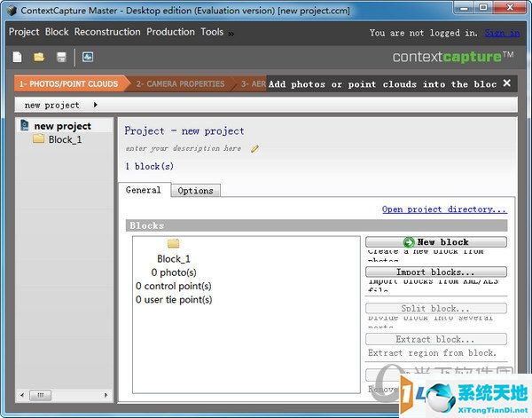Click the pencil icon to edit the description
The image size is (532, 418).
[x=254, y=149]
